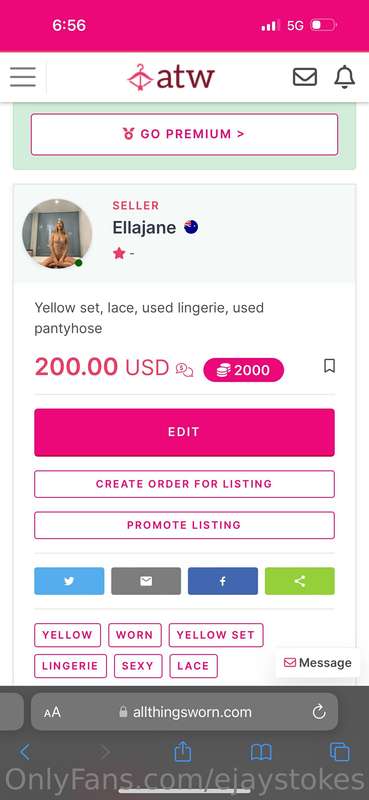The image size is (369, 800).
Task: Click the currency conversion icon beside USD
Action: pos(184,369)
